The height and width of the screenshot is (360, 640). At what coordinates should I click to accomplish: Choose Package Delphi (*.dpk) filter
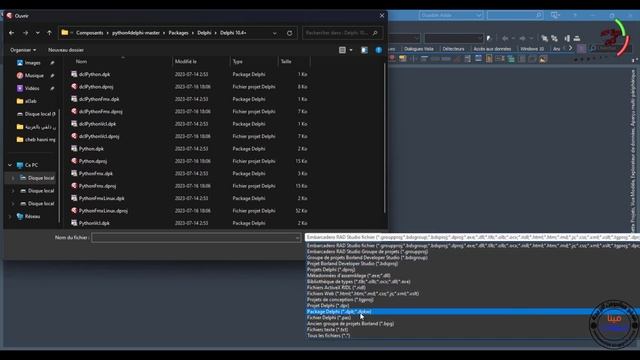pos(473,311)
